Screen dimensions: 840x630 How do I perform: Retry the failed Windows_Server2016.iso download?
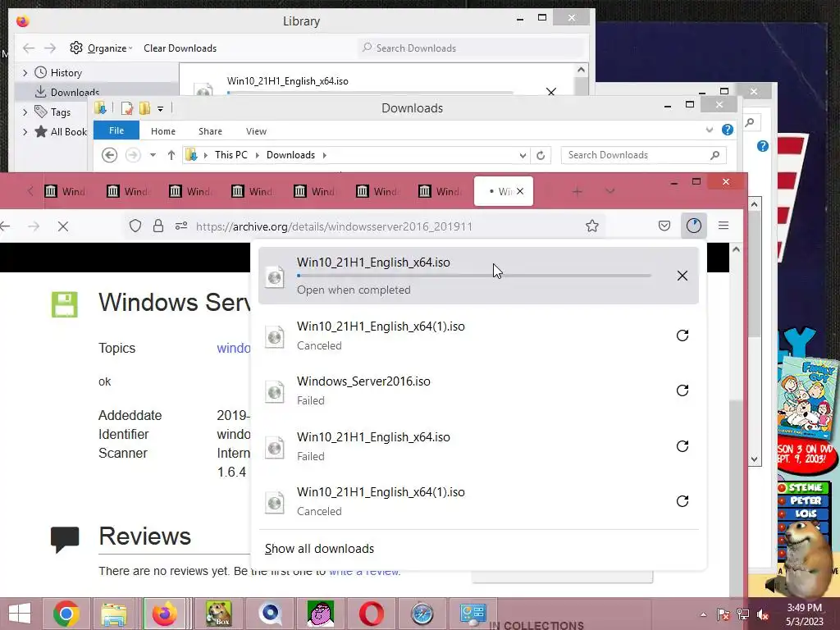pos(682,390)
